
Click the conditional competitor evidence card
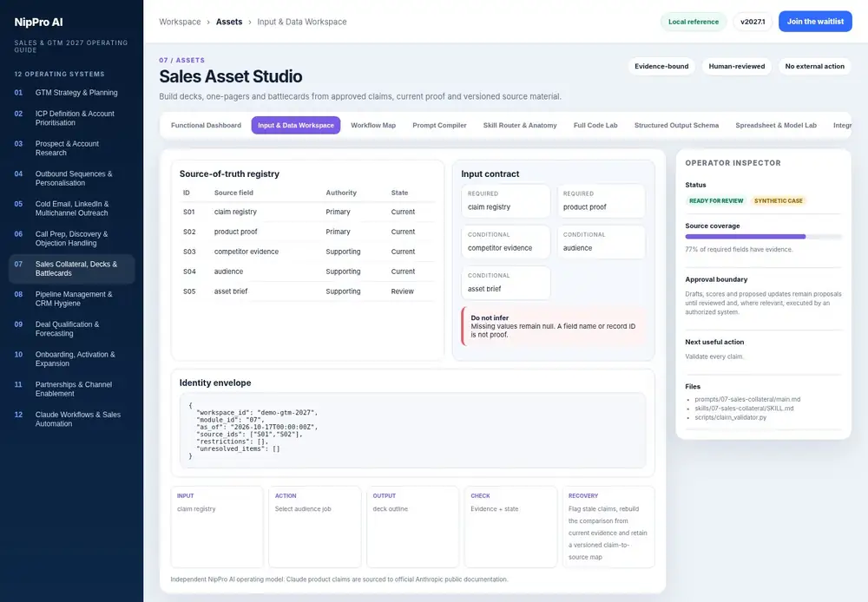click(x=505, y=242)
